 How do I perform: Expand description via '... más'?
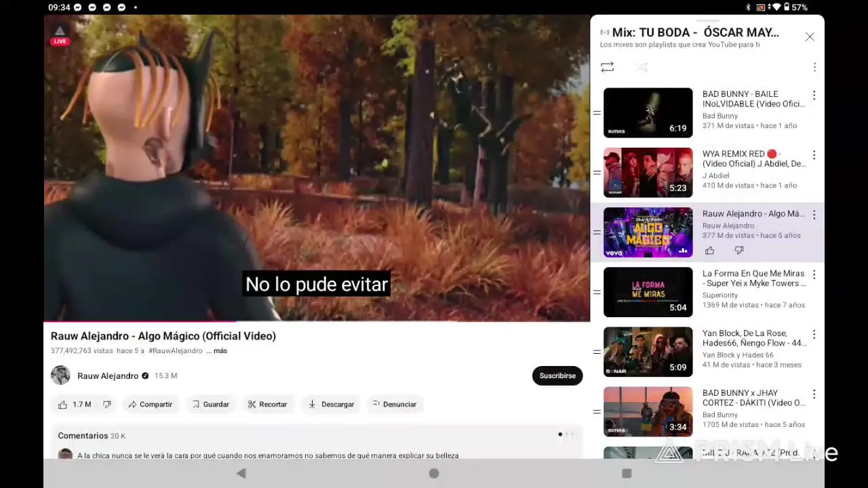pos(216,351)
